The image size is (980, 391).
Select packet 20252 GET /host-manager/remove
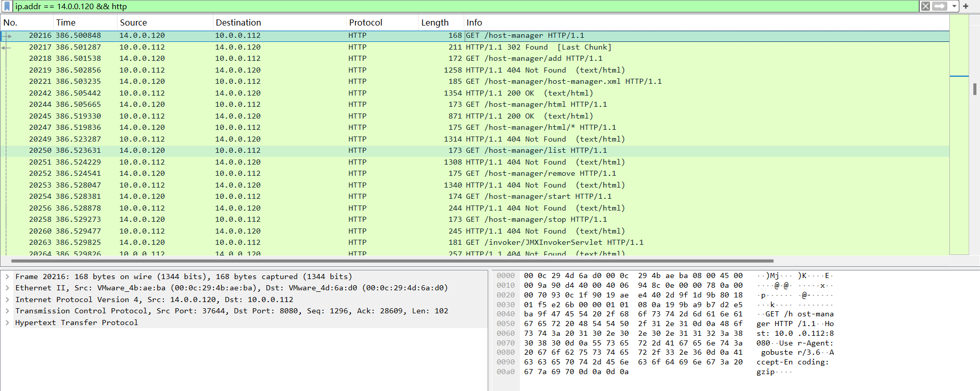[x=475, y=173]
